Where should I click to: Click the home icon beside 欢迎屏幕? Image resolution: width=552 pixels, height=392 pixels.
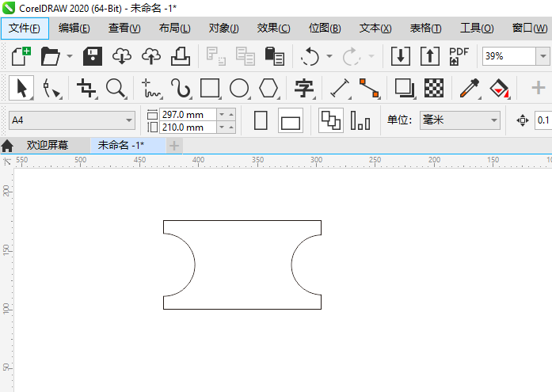[x=7, y=146]
